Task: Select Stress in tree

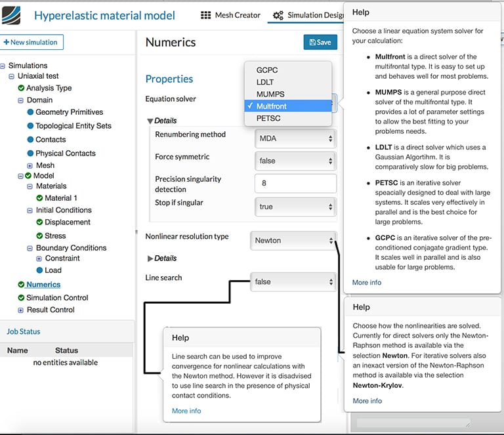Action: pyautogui.click(x=55, y=236)
